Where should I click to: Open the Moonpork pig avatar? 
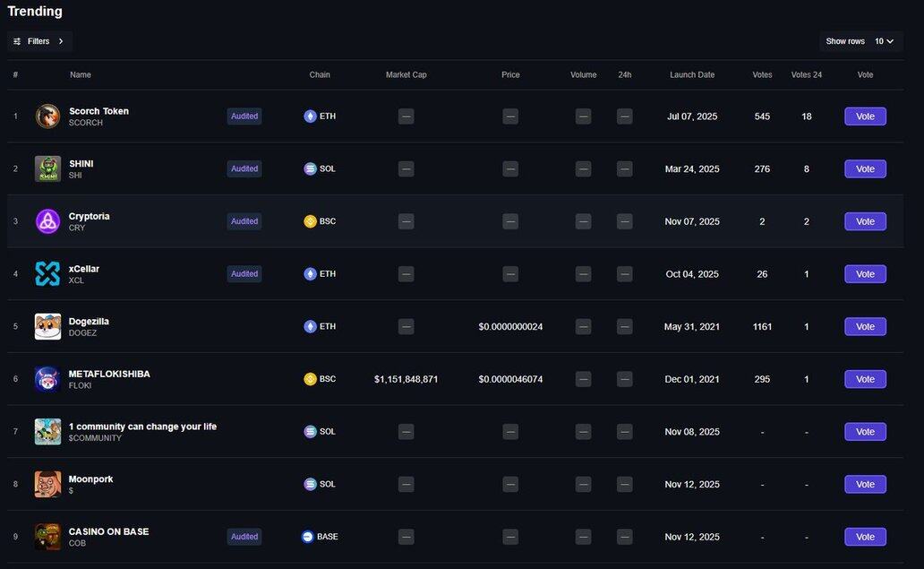click(47, 484)
